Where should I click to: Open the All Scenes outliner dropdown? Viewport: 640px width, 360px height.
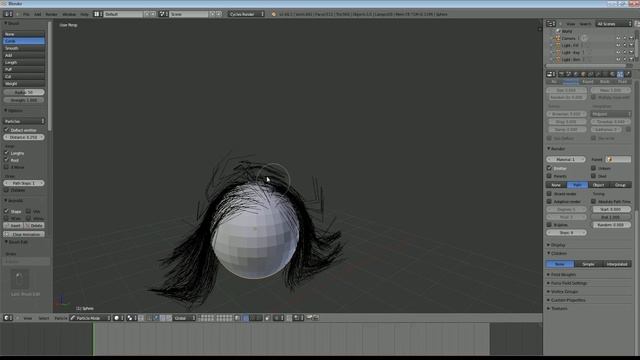pos(613,24)
